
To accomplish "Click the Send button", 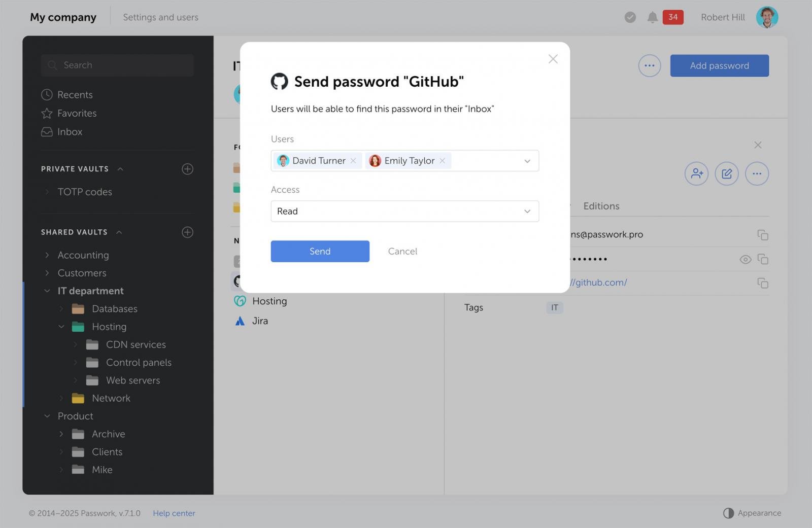I will pyautogui.click(x=320, y=251).
